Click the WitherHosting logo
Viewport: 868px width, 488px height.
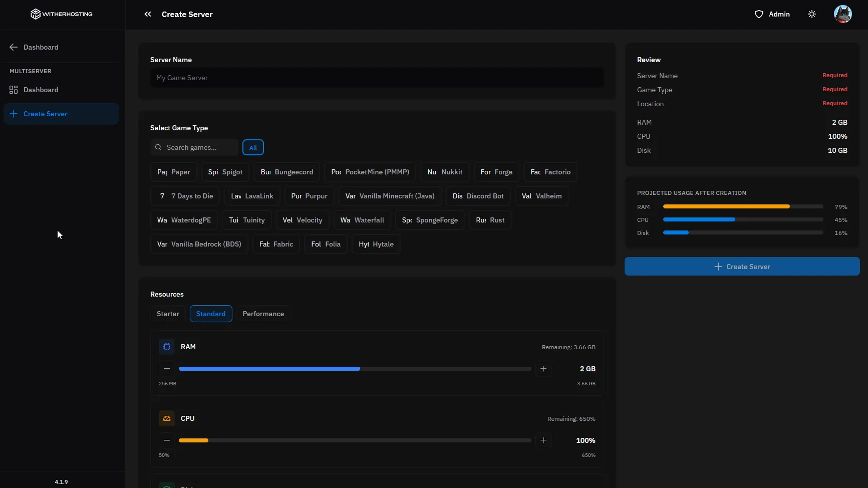(x=62, y=14)
